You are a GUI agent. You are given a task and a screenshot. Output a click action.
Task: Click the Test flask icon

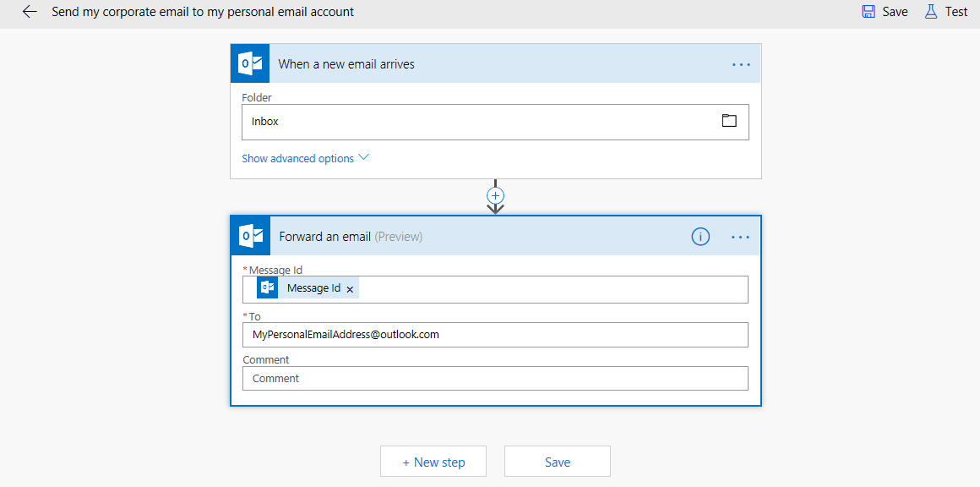click(931, 12)
